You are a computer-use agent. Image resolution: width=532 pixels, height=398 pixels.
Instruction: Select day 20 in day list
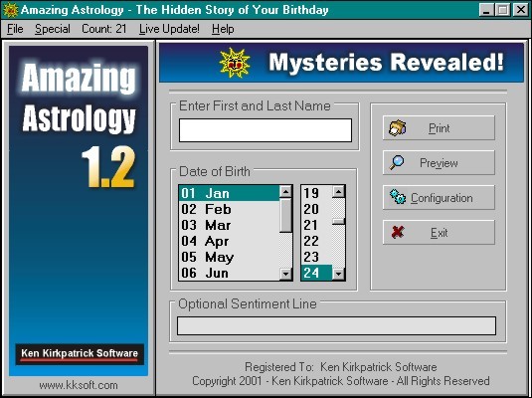(316, 209)
